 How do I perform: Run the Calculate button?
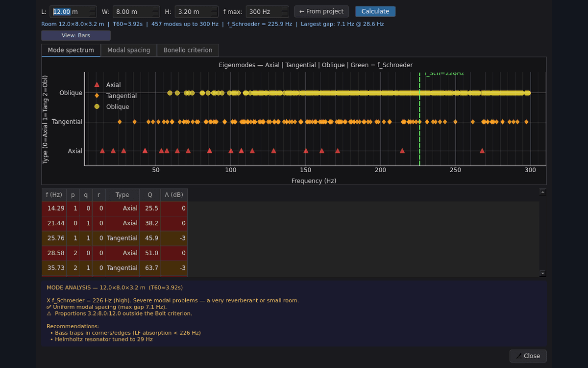pyautogui.click(x=375, y=11)
